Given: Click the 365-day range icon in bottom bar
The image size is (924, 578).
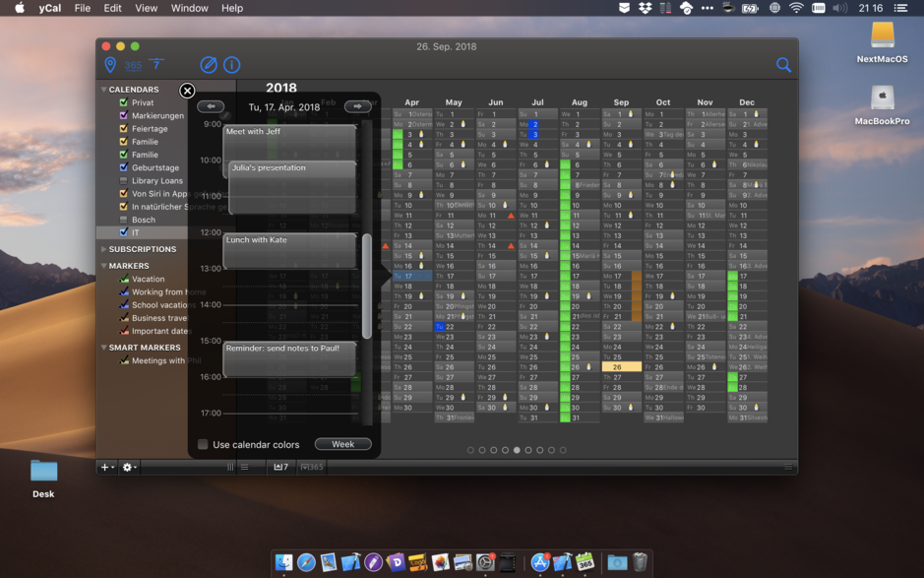Looking at the screenshot, I should pyautogui.click(x=311, y=467).
